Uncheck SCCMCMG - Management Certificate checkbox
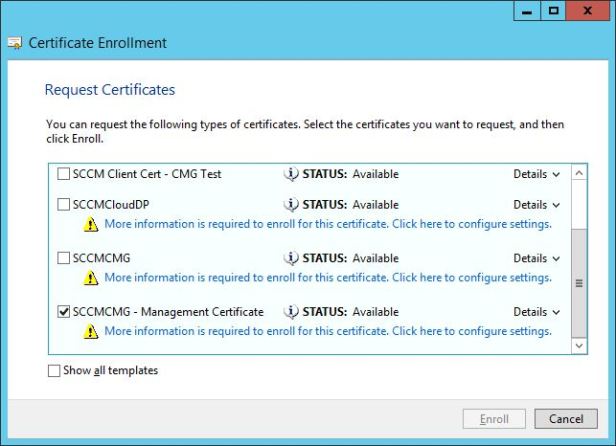The image size is (616, 446). point(63,312)
